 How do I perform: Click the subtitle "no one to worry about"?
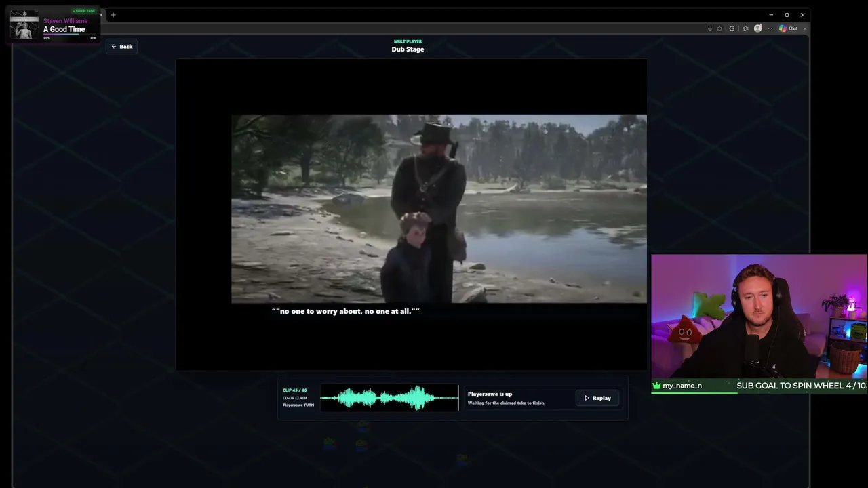pos(320,311)
